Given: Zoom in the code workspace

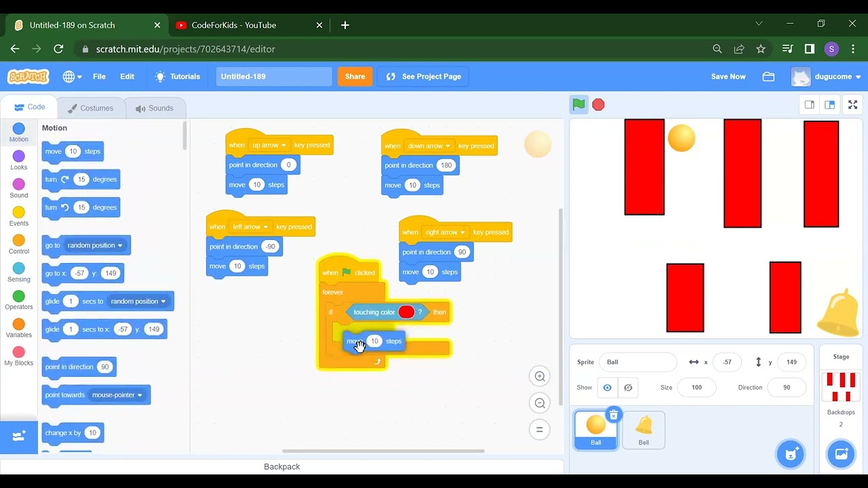Looking at the screenshot, I should 540,376.
